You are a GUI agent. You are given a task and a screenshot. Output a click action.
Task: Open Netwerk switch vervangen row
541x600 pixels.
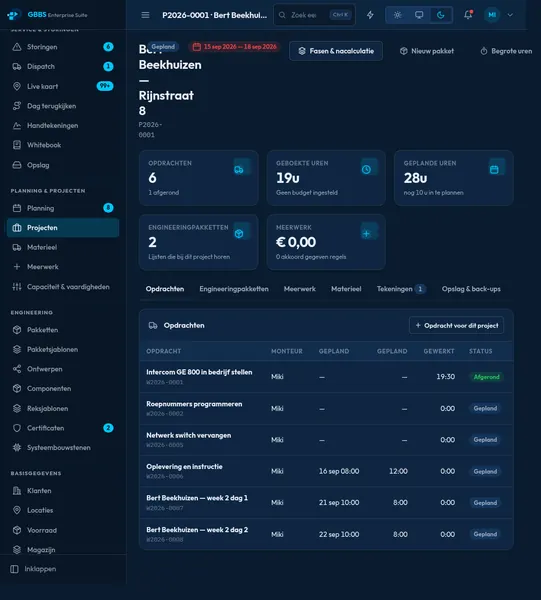[x=326, y=440]
